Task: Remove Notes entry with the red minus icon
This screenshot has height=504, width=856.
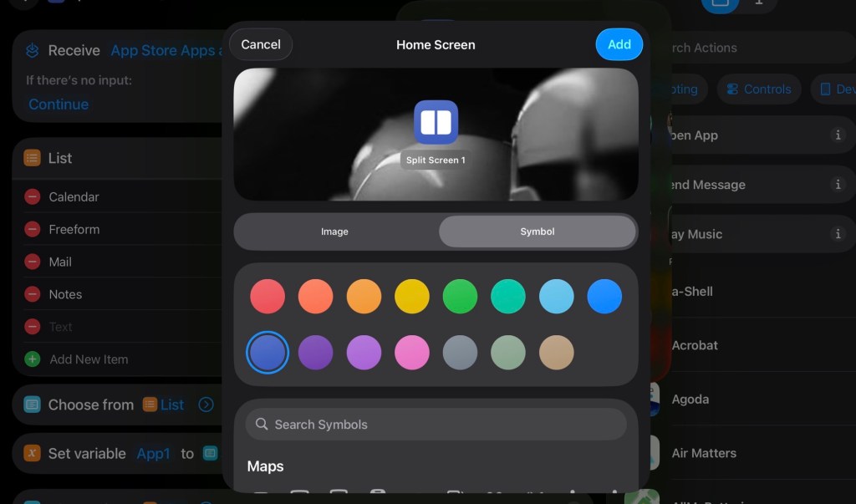Action: (x=33, y=294)
